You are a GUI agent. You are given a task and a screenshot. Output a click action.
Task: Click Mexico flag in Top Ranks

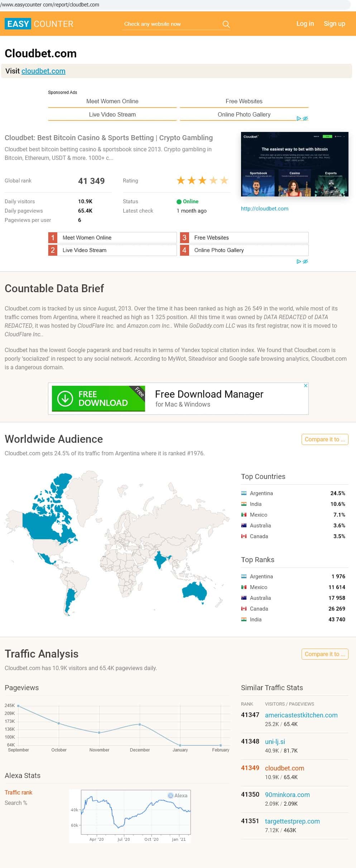point(244,587)
